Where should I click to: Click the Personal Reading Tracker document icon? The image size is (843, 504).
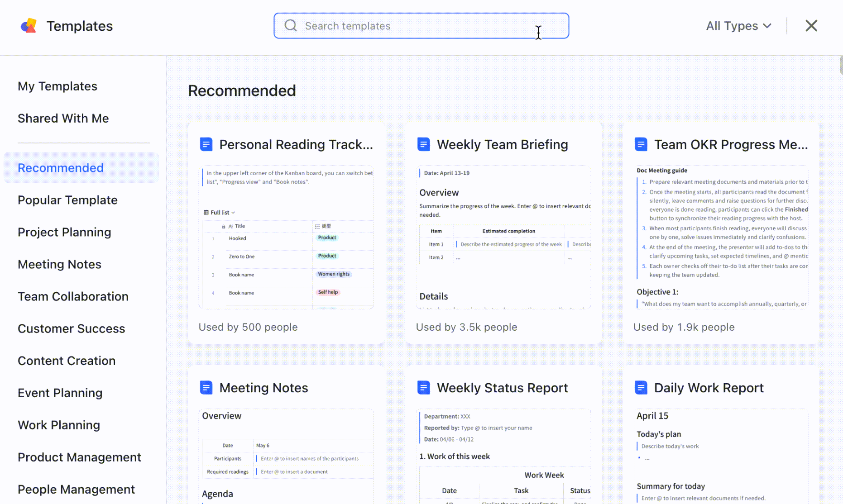click(x=206, y=144)
